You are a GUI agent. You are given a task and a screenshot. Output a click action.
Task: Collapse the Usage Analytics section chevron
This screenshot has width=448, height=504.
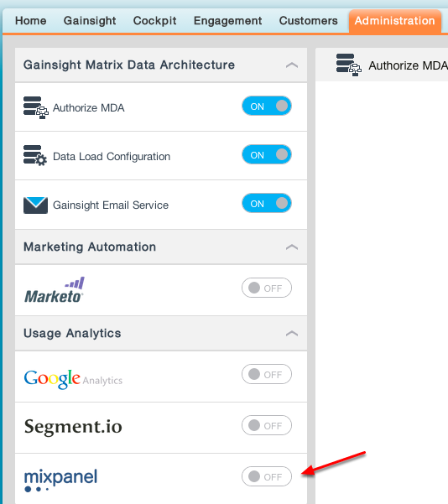point(292,334)
